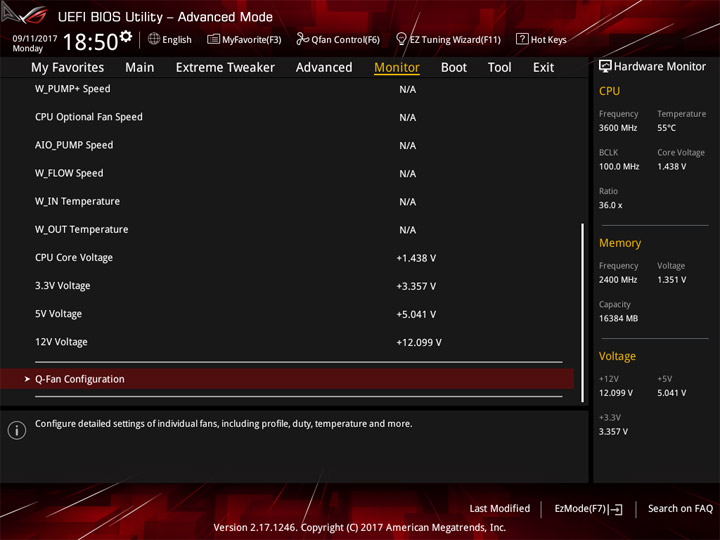Open the My Favorites tab
720x540 pixels.
(x=68, y=68)
